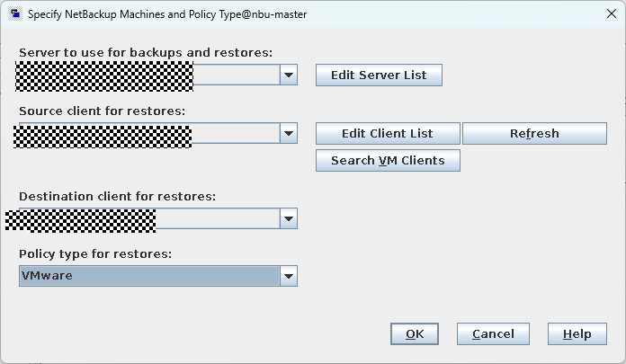
Task: Click the "Server to use for backups" label
Action: (146, 53)
